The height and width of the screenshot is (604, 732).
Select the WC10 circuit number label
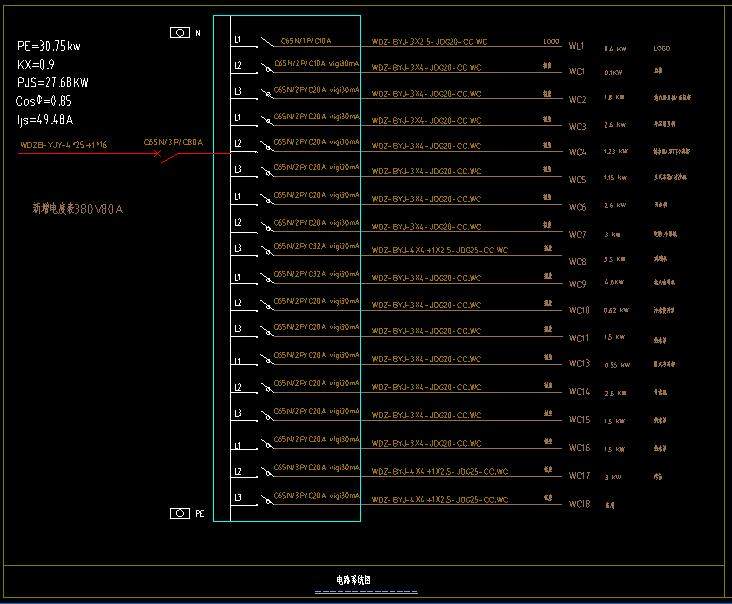click(579, 310)
